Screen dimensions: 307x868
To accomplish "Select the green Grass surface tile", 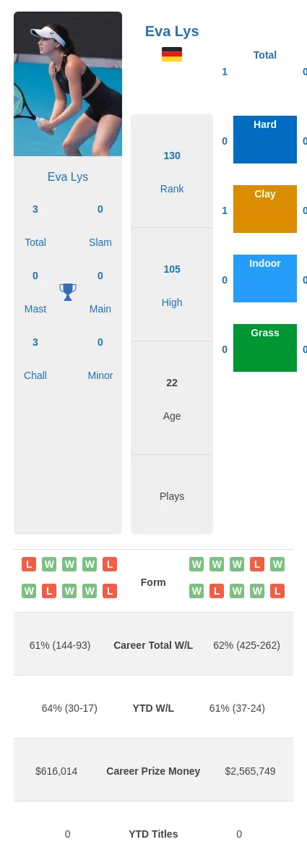I will 265,348.
